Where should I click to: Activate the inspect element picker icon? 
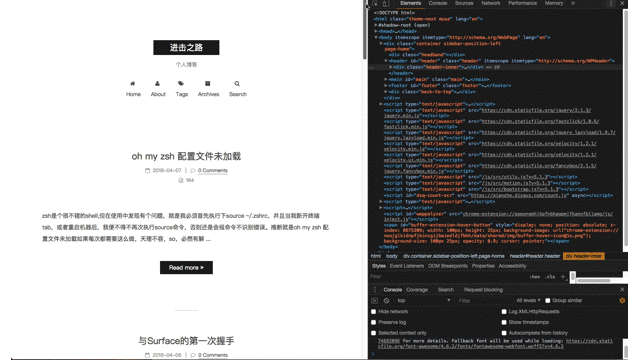click(375, 3)
